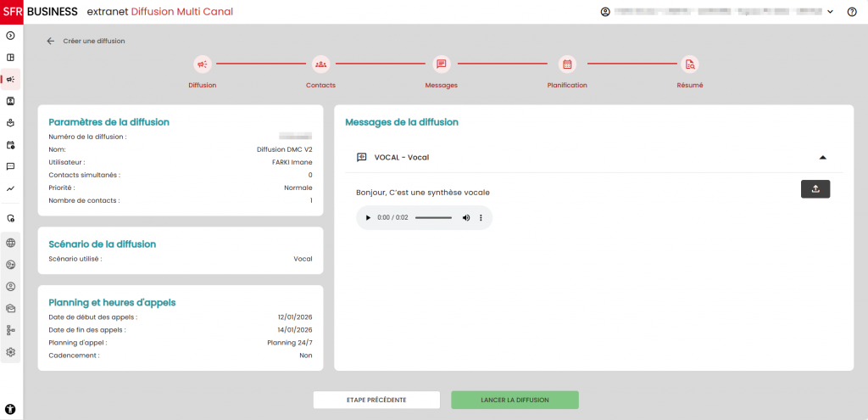
Task: Click the ETAPE PRÉCÉDENTE button
Action: point(376,400)
